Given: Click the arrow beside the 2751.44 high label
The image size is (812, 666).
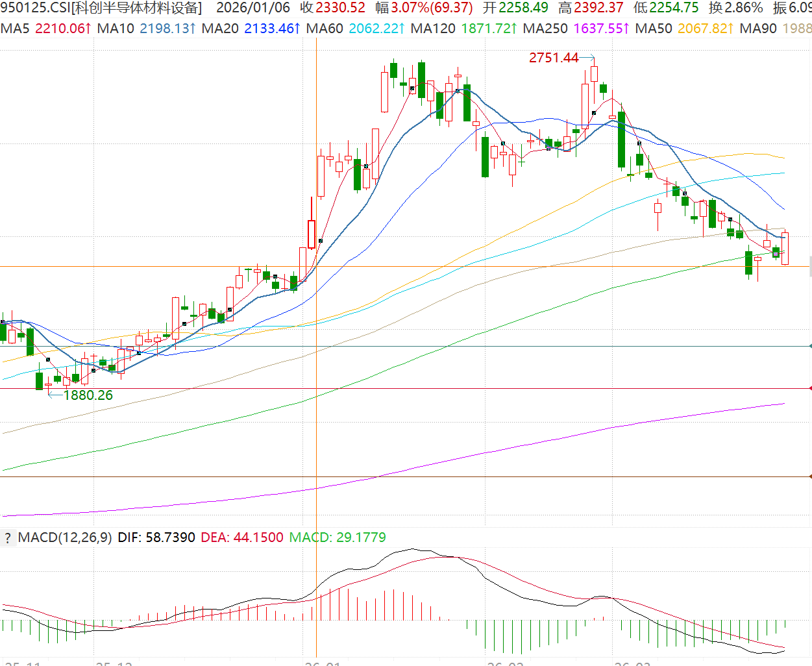Looking at the screenshot, I should (x=587, y=58).
